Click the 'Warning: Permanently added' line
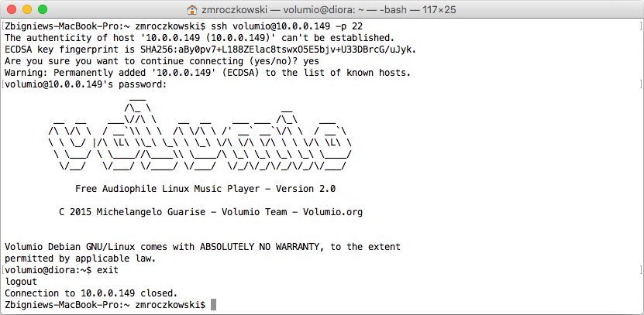The width and height of the screenshot is (644, 315). [208, 73]
